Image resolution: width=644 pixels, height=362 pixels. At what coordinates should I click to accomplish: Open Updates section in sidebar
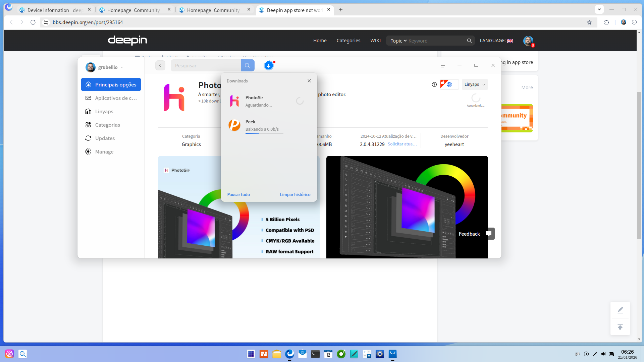pos(105,138)
